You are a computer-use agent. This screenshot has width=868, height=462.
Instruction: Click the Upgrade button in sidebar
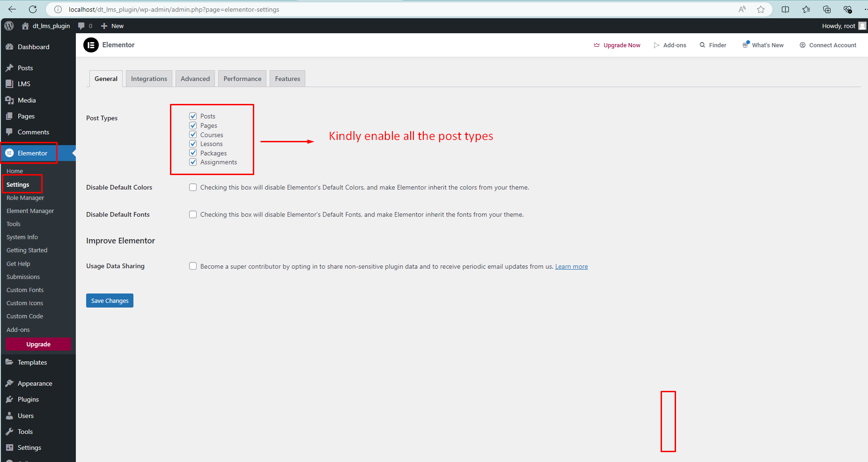(x=38, y=344)
